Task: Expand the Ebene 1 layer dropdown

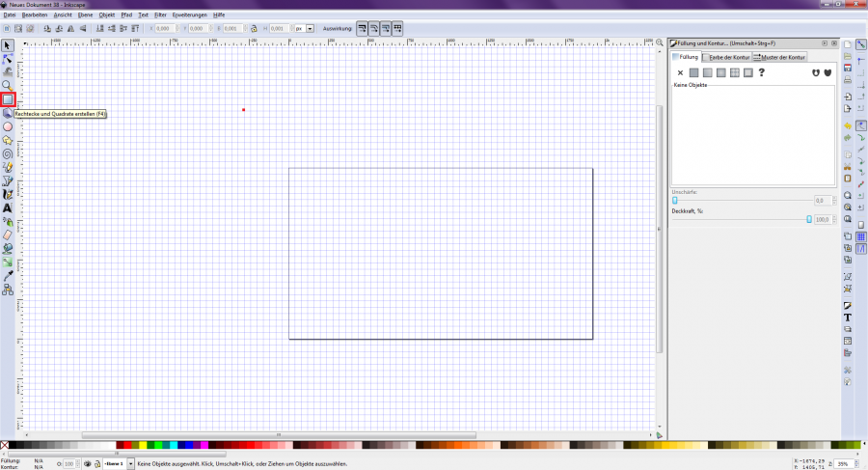Action: point(131,464)
